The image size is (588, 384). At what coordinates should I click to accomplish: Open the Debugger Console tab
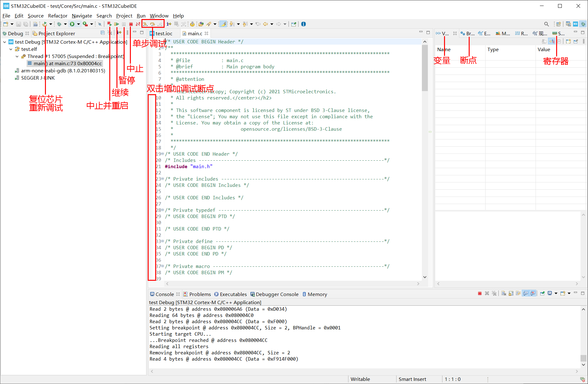[x=274, y=294]
